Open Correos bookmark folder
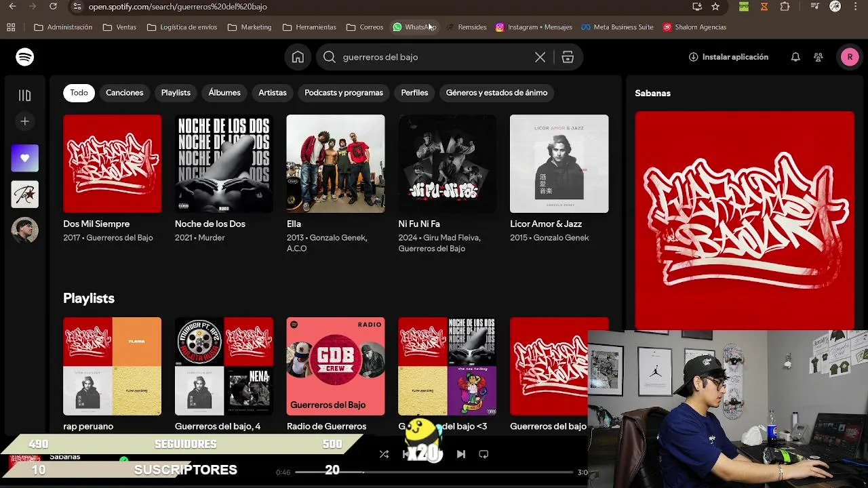Screen dimensions: 868x488 point(365,27)
